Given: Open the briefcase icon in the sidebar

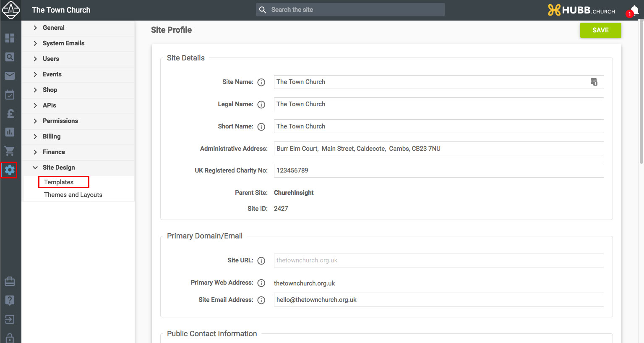Looking at the screenshot, I should (x=10, y=281).
